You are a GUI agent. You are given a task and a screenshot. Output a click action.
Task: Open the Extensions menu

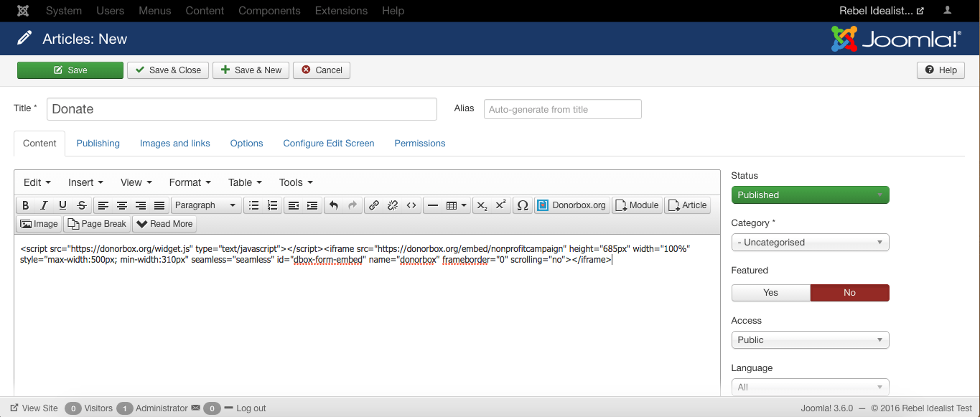[x=340, y=10]
